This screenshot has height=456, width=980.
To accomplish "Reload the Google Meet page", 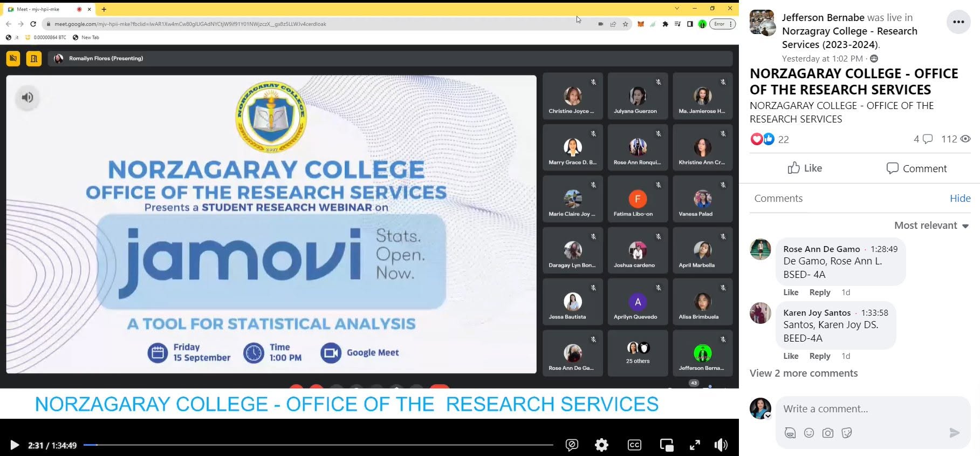I will click(33, 24).
